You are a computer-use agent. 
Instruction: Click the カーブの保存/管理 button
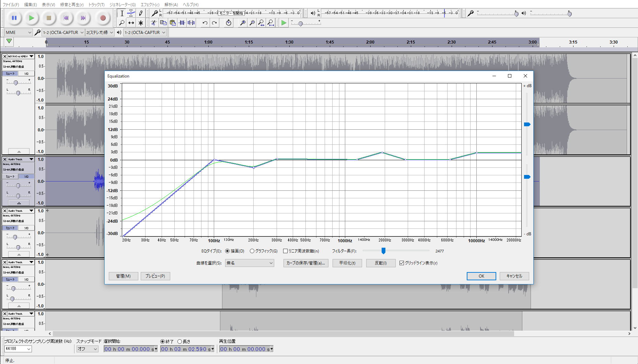pyautogui.click(x=306, y=263)
